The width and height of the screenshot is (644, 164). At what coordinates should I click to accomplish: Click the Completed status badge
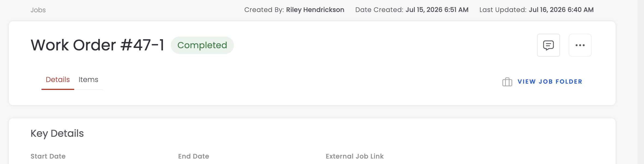(202, 45)
